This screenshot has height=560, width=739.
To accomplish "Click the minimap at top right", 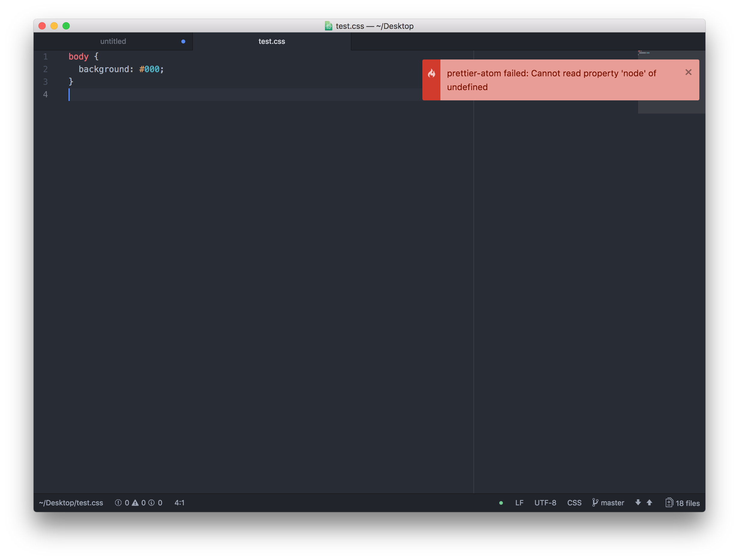I will point(671,82).
